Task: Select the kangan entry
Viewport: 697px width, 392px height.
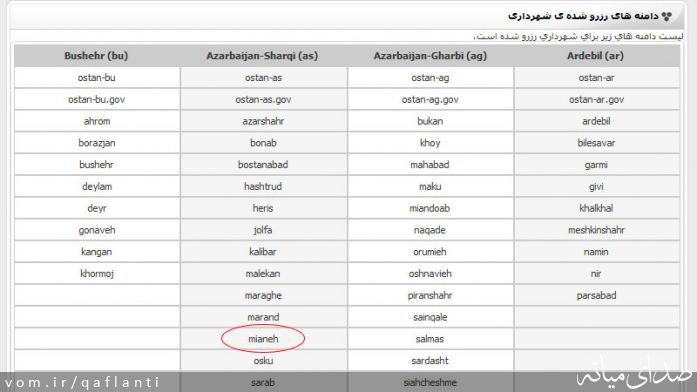Action: [x=96, y=252]
